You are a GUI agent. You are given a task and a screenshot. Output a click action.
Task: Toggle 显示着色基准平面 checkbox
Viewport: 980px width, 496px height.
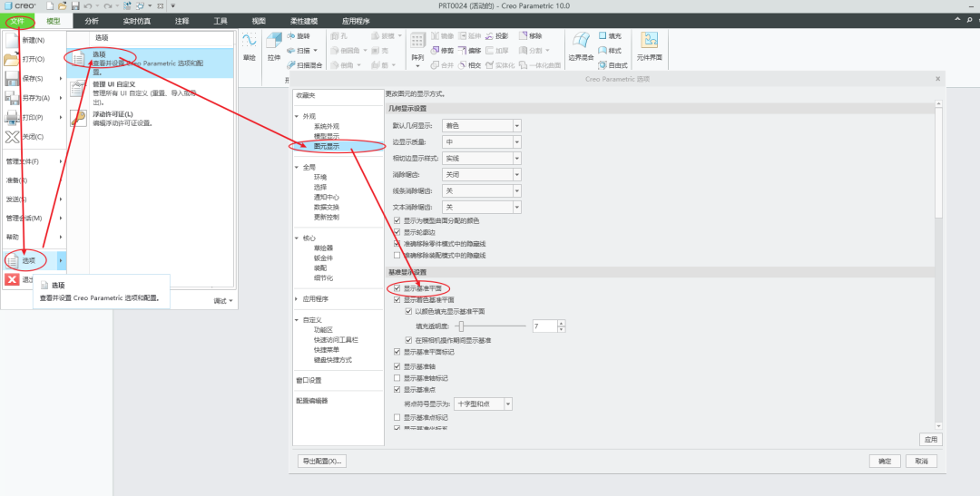point(397,300)
